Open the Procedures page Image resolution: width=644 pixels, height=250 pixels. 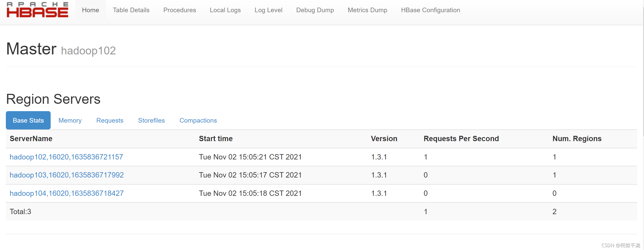[179, 10]
